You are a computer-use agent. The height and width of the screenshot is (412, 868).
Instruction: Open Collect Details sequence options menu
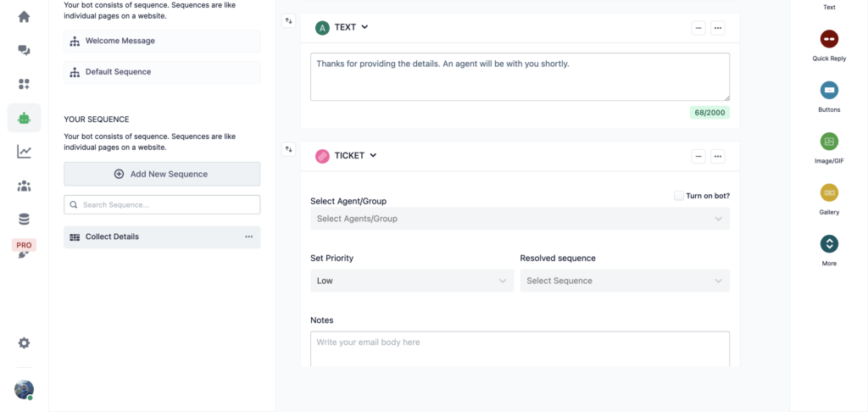(x=248, y=237)
